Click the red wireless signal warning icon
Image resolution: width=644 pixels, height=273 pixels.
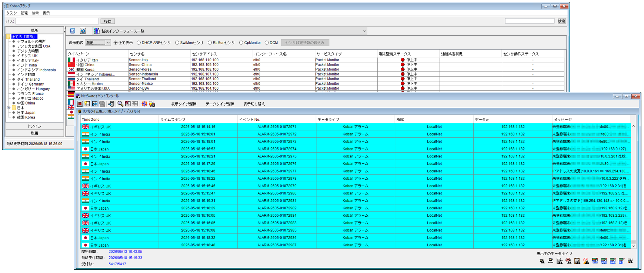click(x=586, y=261)
